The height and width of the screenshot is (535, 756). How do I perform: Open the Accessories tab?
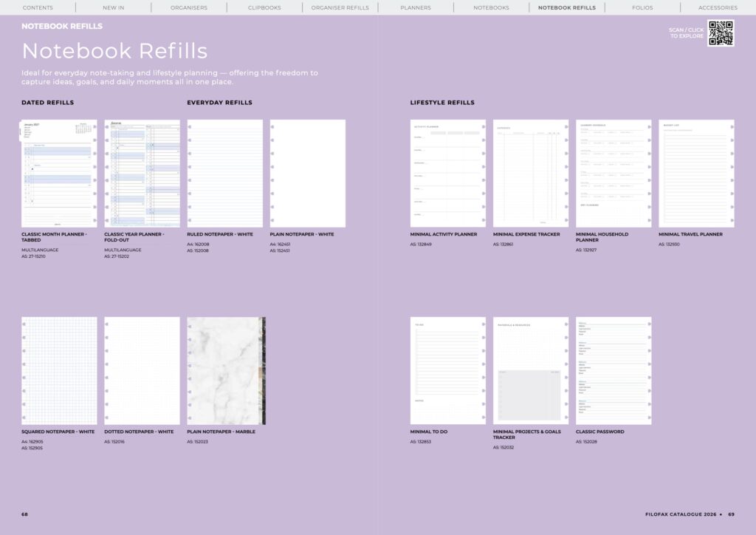pos(718,7)
